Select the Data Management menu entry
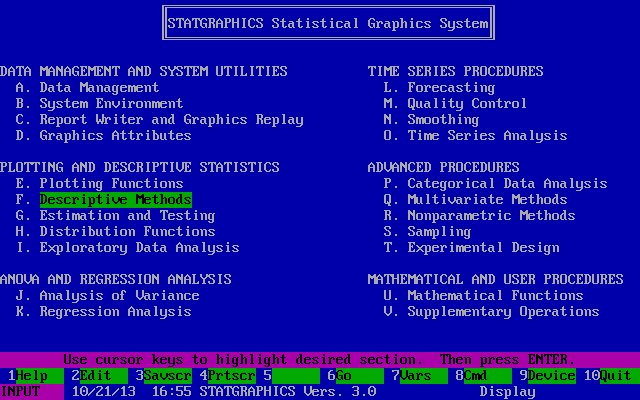The width and height of the screenshot is (640, 400). (x=99, y=88)
